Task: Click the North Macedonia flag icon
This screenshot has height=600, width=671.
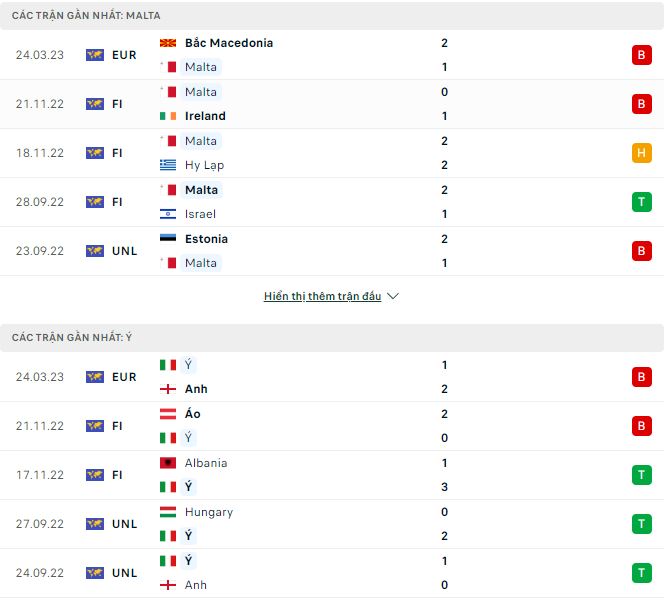Action: pos(168,43)
